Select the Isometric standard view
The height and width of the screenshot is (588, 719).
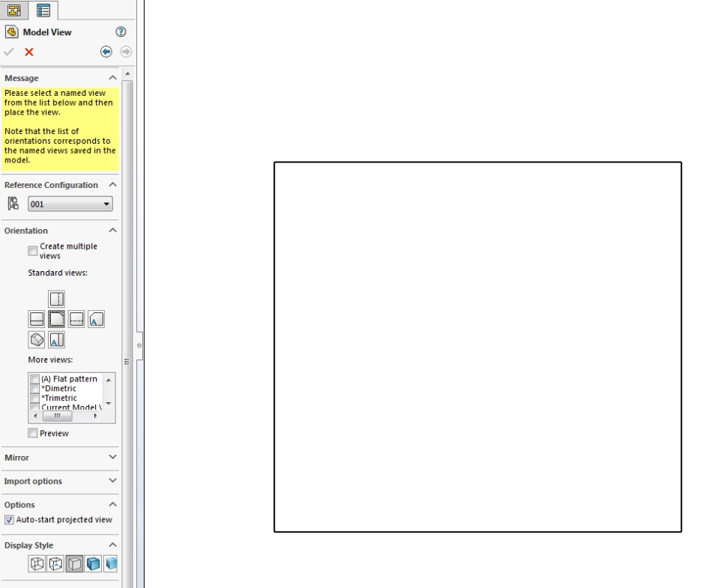[37, 340]
